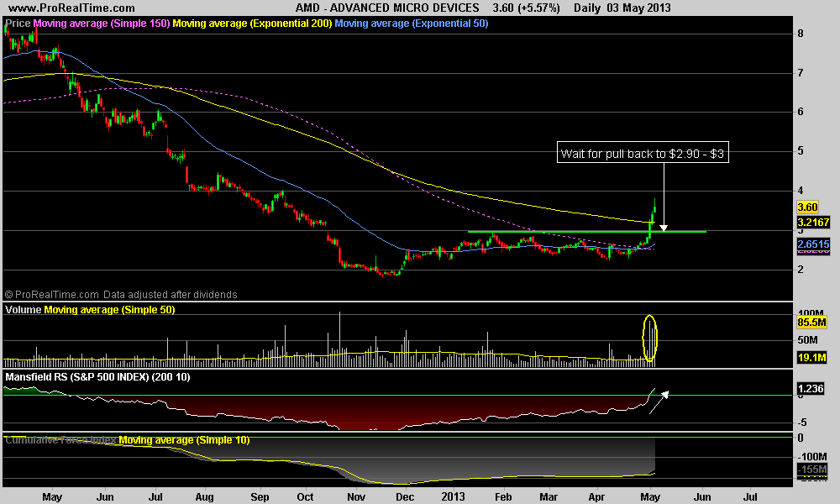Image resolution: width=840 pixels, height=504 pixels.
Task: Click the Oct label on time axis
Action: pyautogui.click(x=306, y=497)
